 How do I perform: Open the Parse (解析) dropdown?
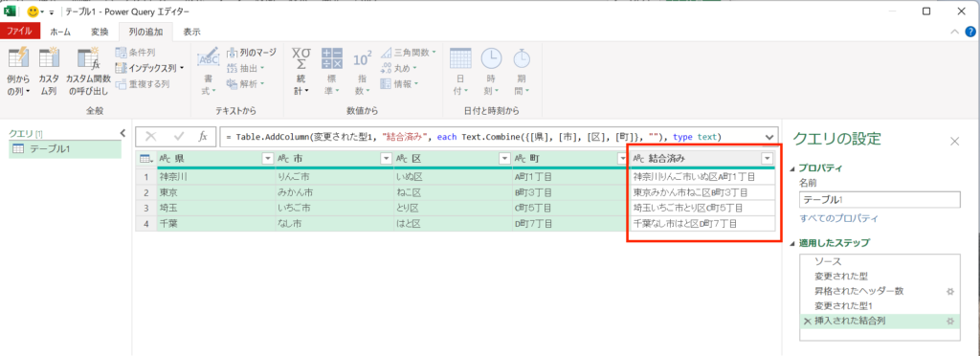246,83
